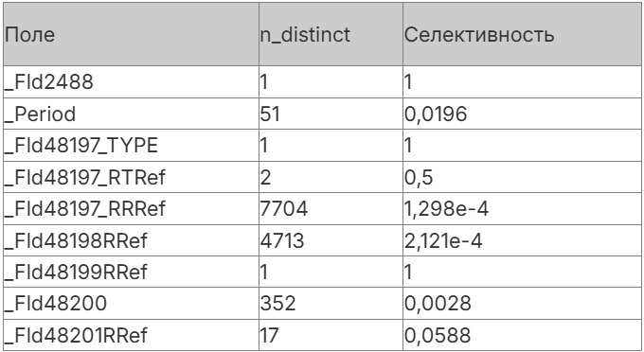Select the _Fld48200 field cell
Screen dimensions: 644x352
(131, 303)
